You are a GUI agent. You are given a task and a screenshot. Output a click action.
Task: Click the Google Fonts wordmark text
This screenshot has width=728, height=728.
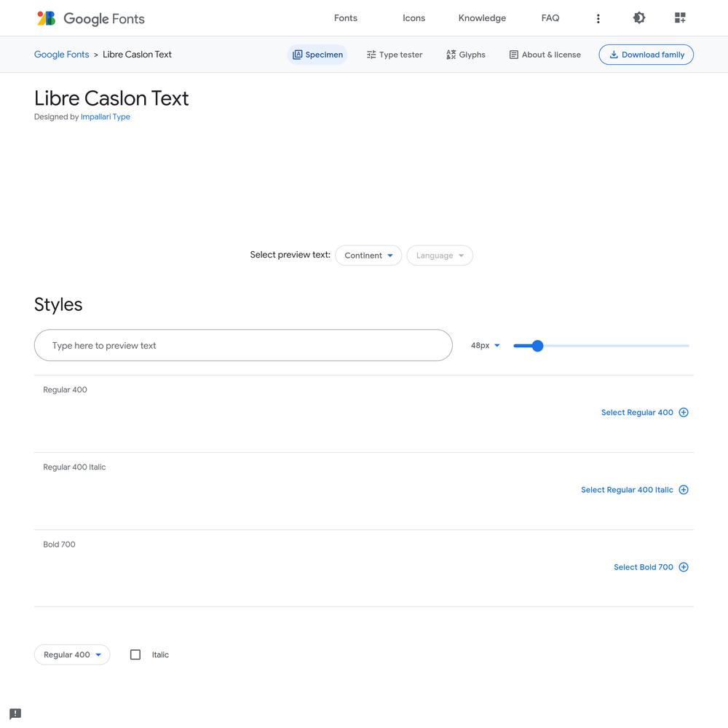[x=104, y=19]
